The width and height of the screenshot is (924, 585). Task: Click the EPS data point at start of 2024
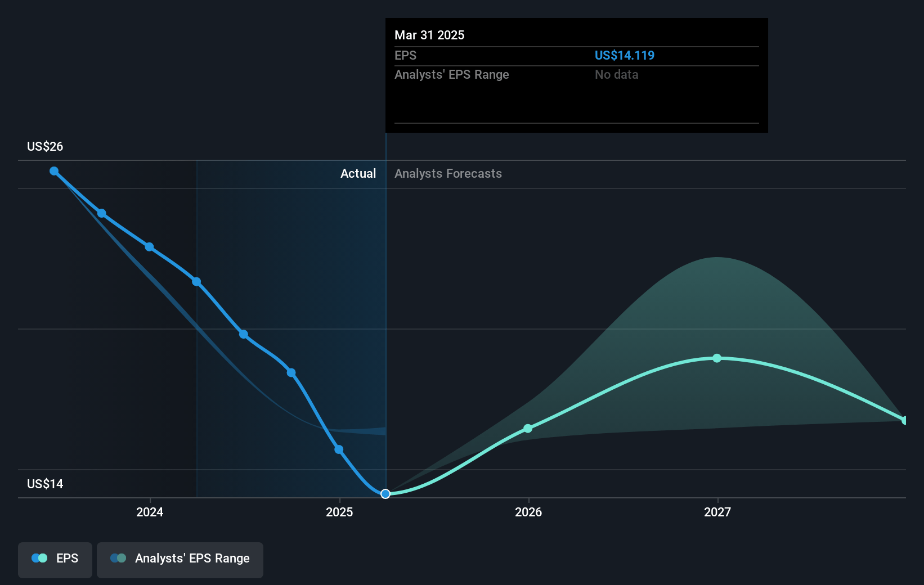coord(149,247)
